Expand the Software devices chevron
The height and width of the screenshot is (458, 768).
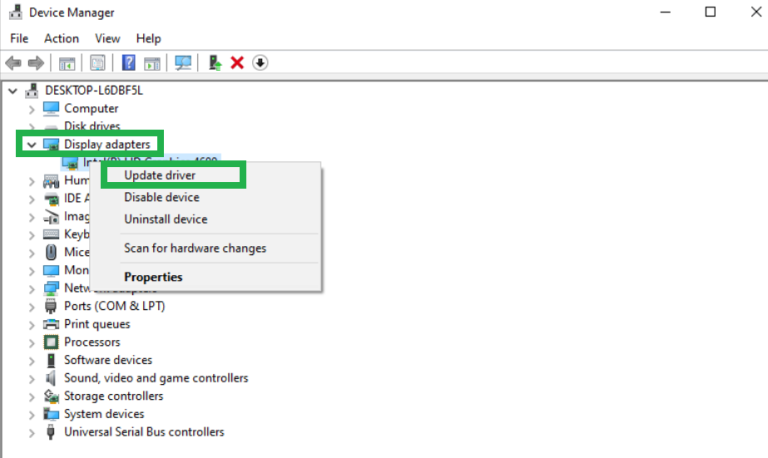click(x=32, y=361)
